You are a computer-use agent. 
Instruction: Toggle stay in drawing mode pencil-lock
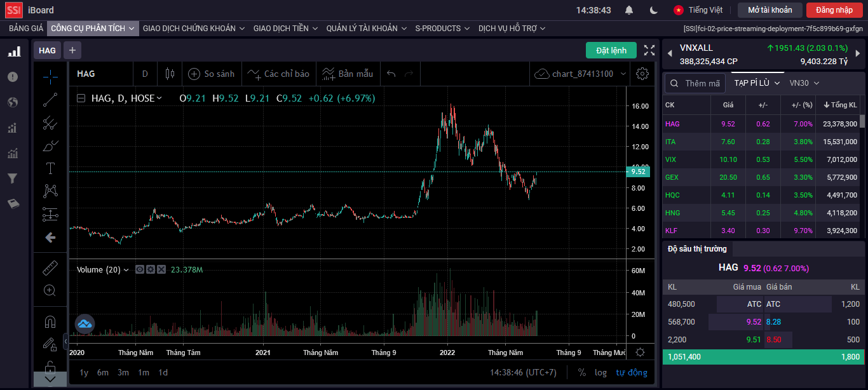tap(50, 344)
